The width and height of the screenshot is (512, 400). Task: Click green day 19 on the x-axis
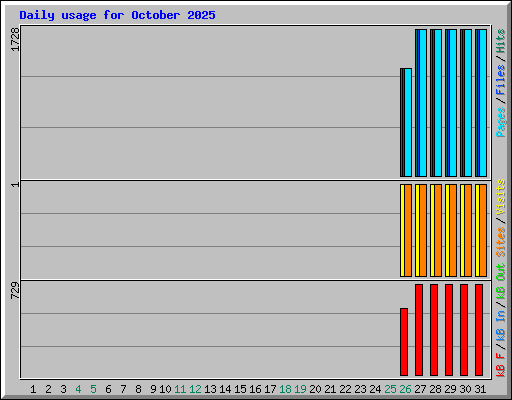300,389
